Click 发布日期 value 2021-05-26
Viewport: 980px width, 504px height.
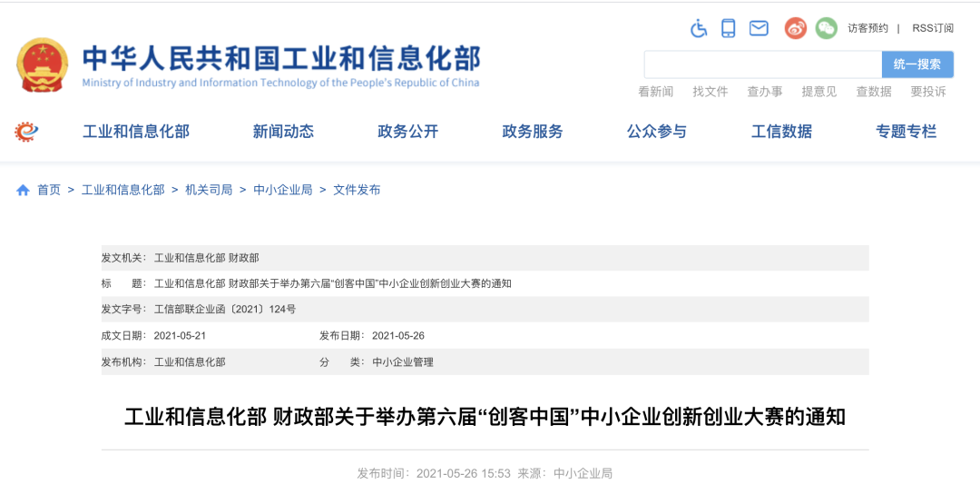[x=398, y=336]
